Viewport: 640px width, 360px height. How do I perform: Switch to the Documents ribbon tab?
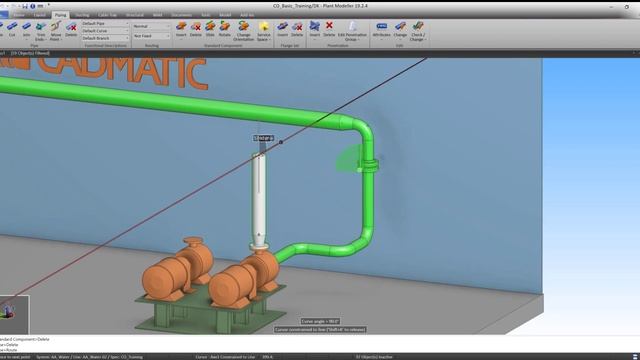182,15
